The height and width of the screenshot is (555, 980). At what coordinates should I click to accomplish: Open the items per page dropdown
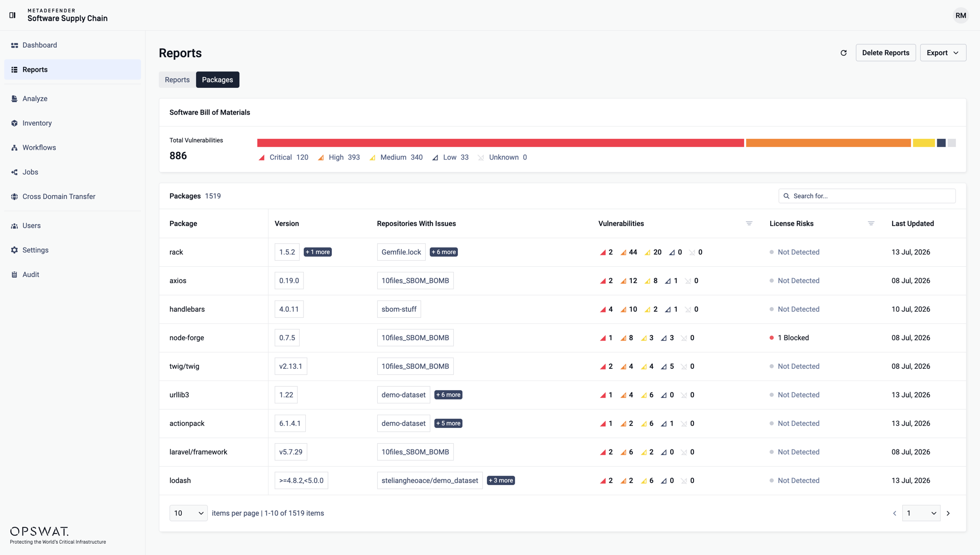tap(188, 513)
